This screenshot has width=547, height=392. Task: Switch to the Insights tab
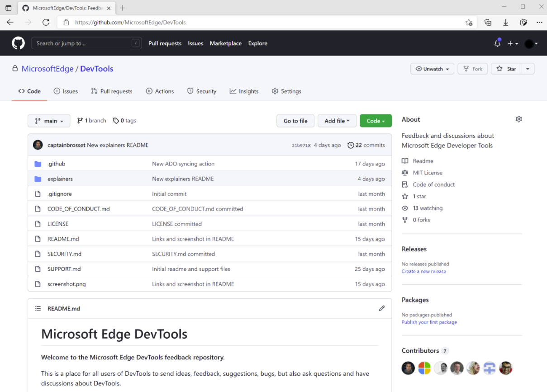pyautogui.click(x=244, y=91)
